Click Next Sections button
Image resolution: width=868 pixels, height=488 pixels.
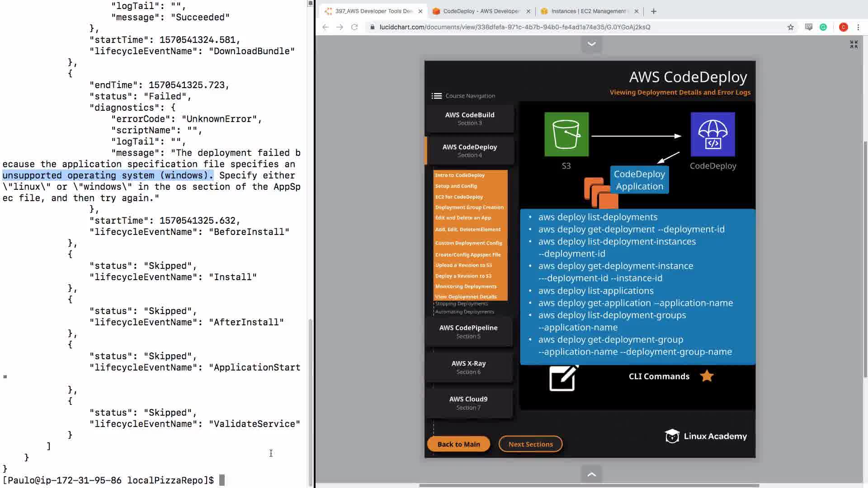coord(530,444)
